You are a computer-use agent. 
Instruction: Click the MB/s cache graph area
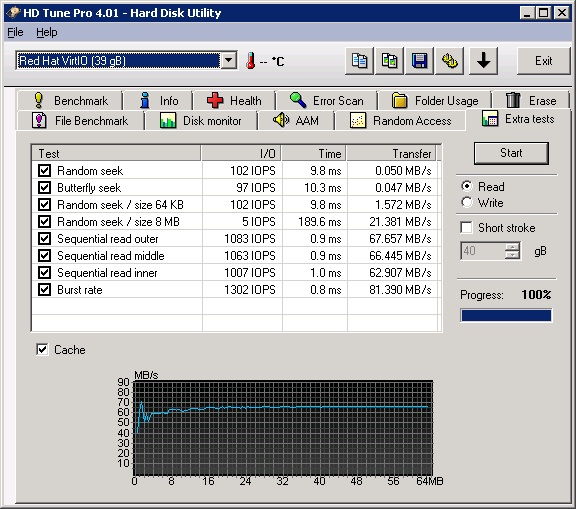(283, 428)
